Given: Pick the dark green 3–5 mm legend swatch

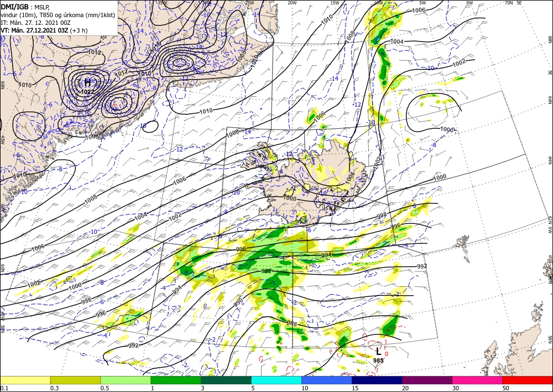Looking at the screenshot, I should pyautogui.click(x=226, y=380).
